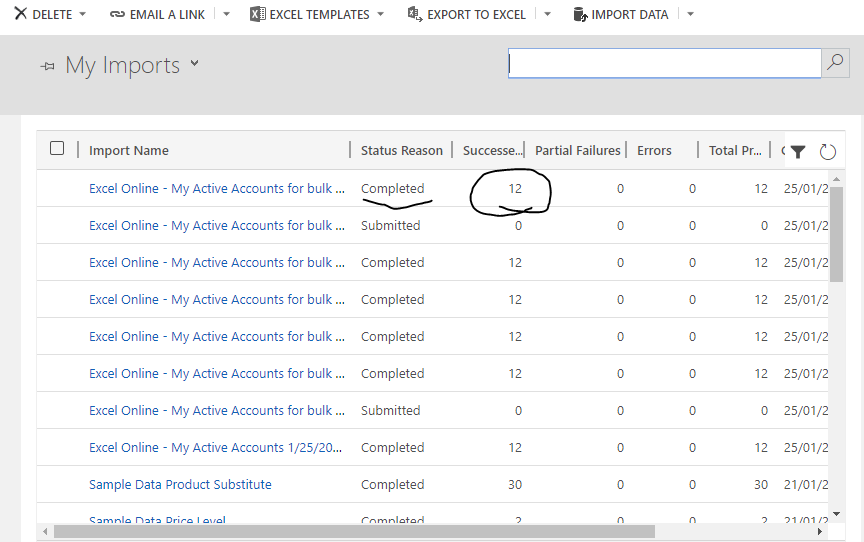The height and width of the screenshot is (542, 864).
Task: Sort by Total Processed column header
Action: pyautogui.click(x=735, y=150)
